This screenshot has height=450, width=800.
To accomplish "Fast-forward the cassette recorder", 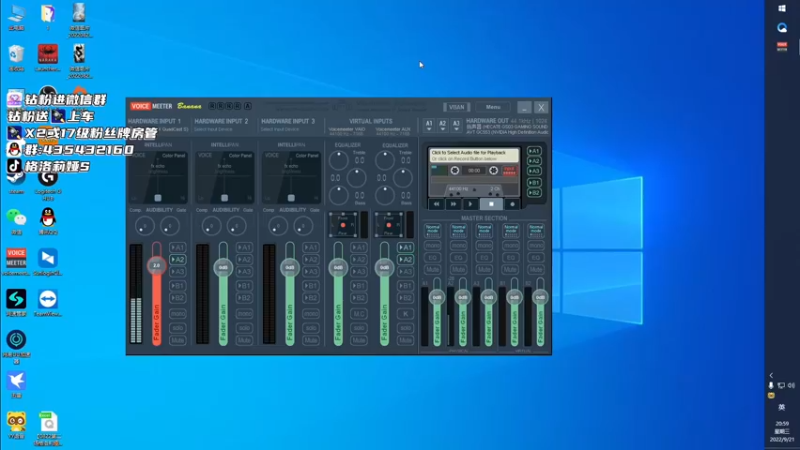I will 453,204.
